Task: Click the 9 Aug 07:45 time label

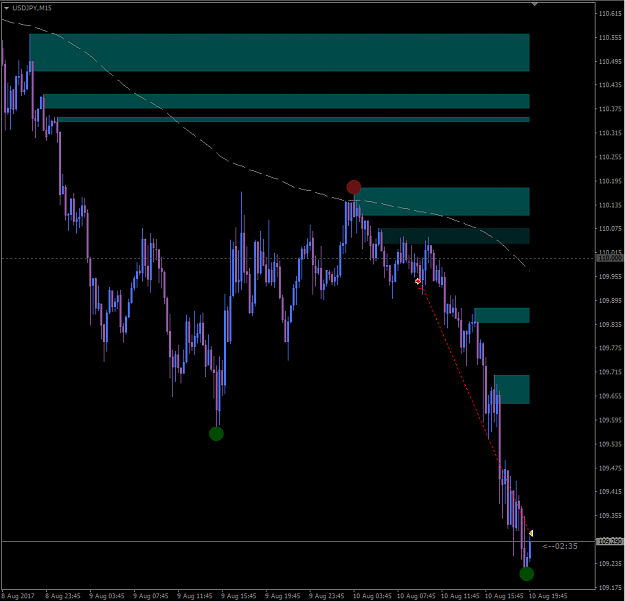Action: (x=151, y=596)
